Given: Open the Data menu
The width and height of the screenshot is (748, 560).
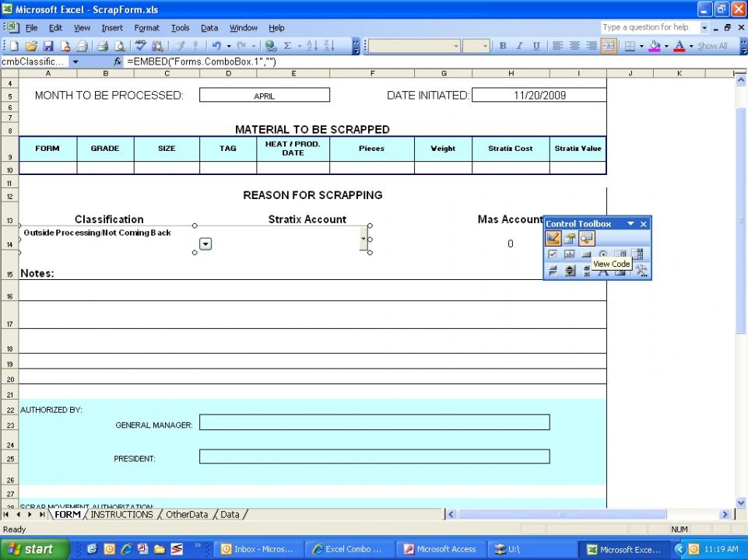Looking at the screenshot, I should [x=209, y=28].
